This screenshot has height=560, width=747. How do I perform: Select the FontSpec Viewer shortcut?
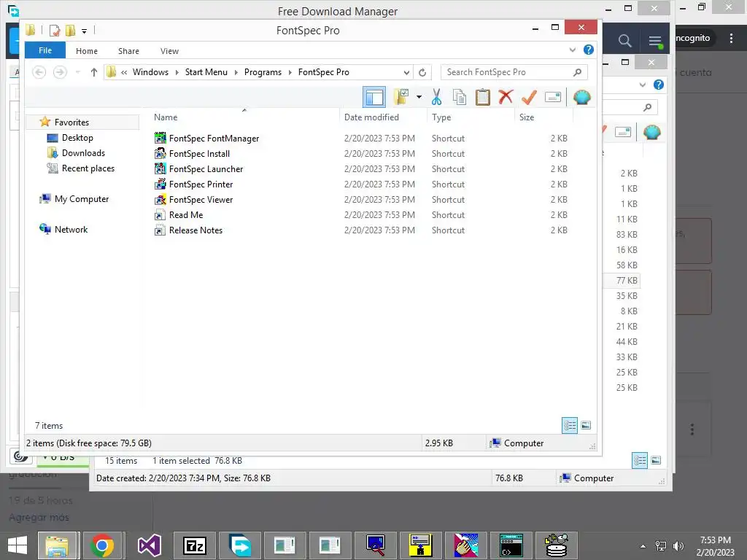coord(201,200)
